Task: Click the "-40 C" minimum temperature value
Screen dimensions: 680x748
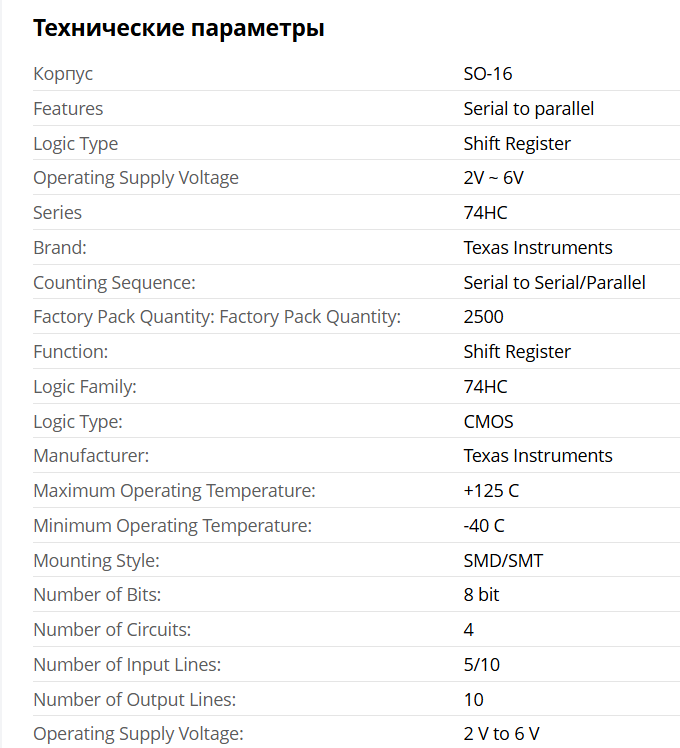Action: point(484,526)
